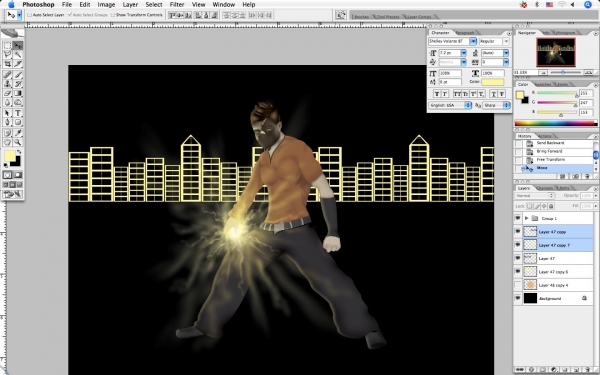
Task: Select the Path Selection tool
Action: coord(7,113)
